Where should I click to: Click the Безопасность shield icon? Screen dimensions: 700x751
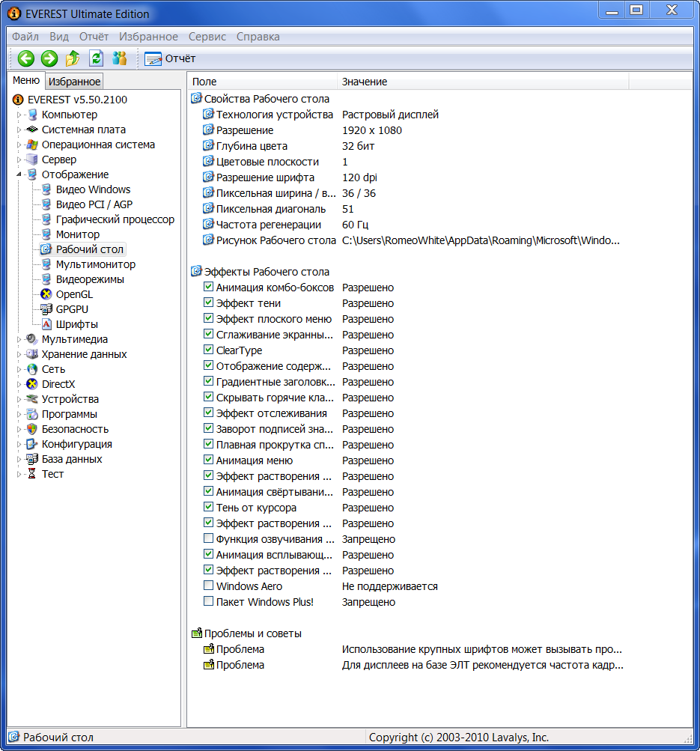point(32,429)
